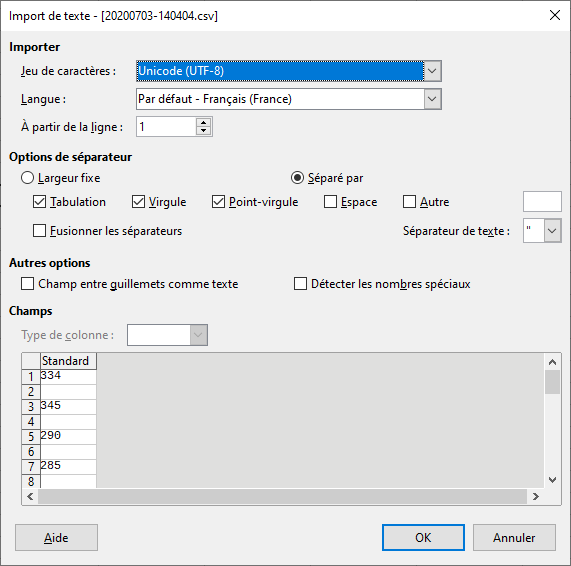Image resolution: width=571 pixels, height=566 pixels.
Task: Enable Fusionner les séparateurs
Action: click(x=39, y=231)
